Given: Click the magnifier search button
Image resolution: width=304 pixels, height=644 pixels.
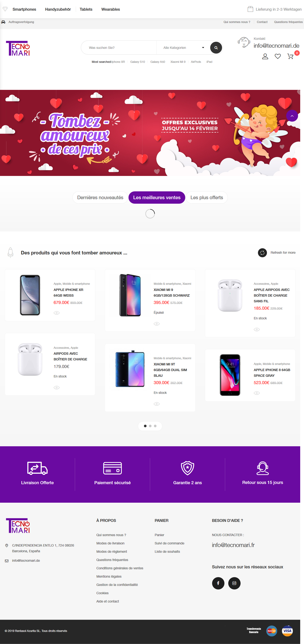Looking at the screenshot, I should (x=216, y=48).
